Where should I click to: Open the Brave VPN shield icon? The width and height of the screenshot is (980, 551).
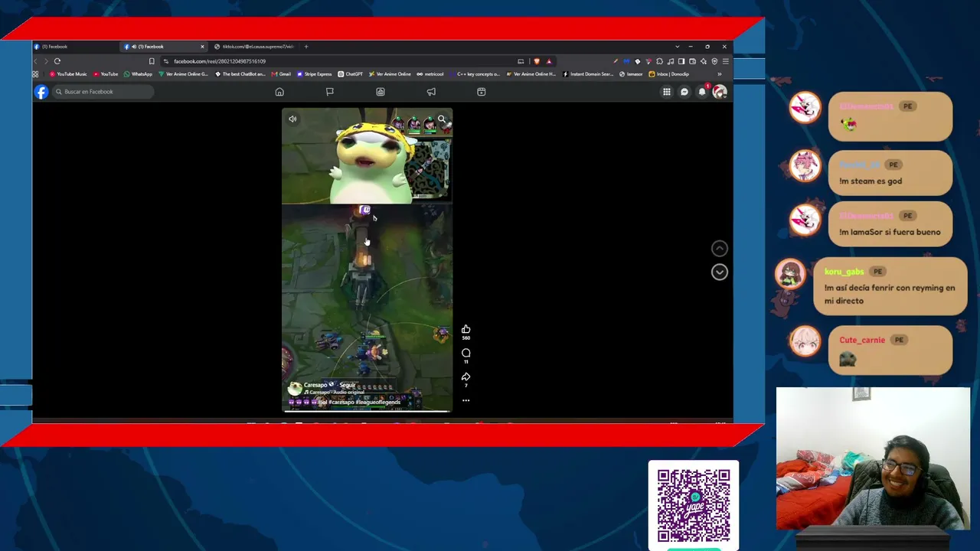[x=714, y=61]
